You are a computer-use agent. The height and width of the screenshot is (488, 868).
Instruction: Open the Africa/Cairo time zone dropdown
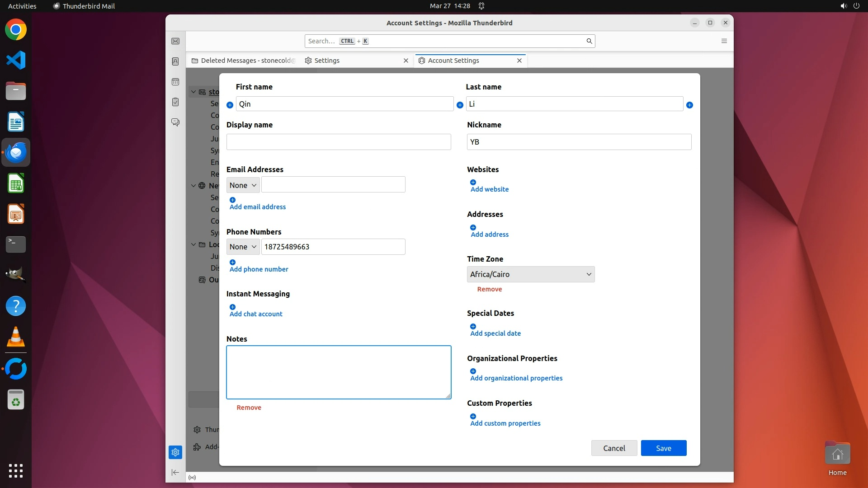(530, 274)
